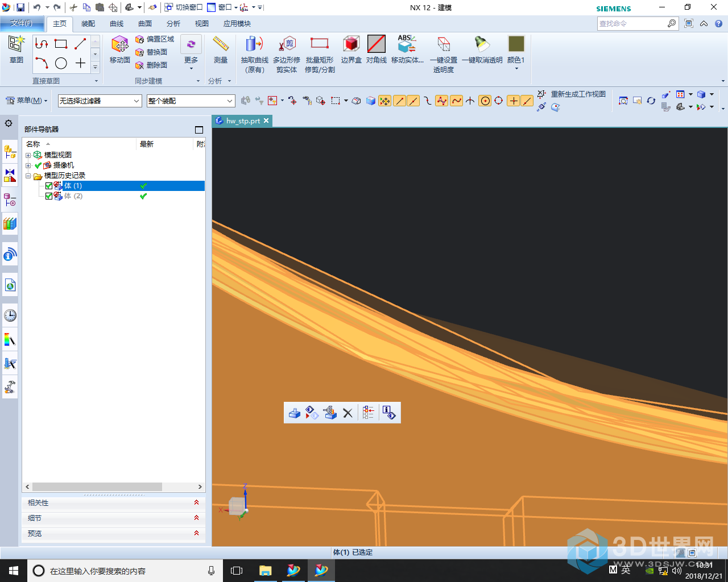The width and height of the screenshot is (728, 582).
Task: Close the hw_stp.prt document tab
Action: 266,120
